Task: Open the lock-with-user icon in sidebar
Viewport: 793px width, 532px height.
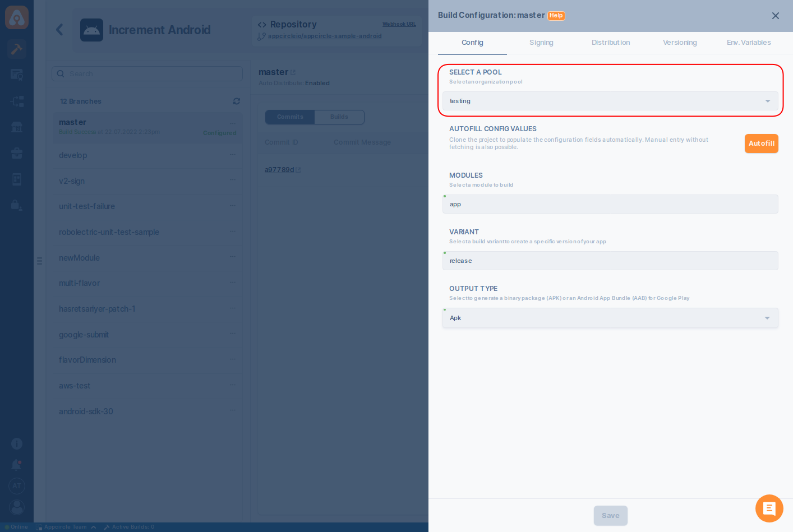Action: [x=17, y=205]
